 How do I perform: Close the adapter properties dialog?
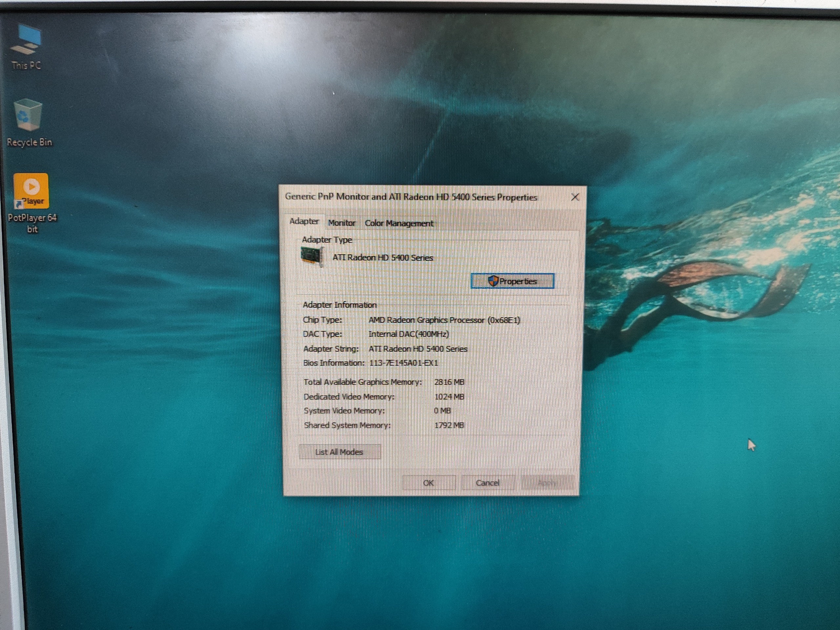coord(575,197)
